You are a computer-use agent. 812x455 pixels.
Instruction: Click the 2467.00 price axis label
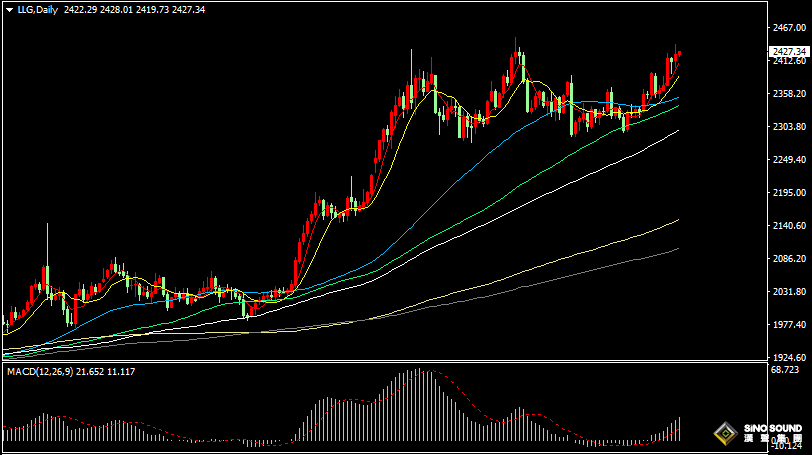[789, 28]
